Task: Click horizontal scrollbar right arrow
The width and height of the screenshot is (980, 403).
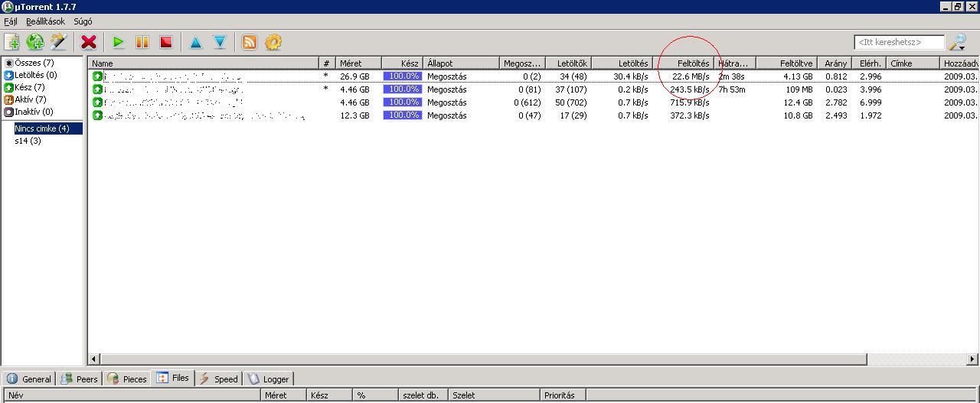Action: pyautogui.click(x=973, y=359)
